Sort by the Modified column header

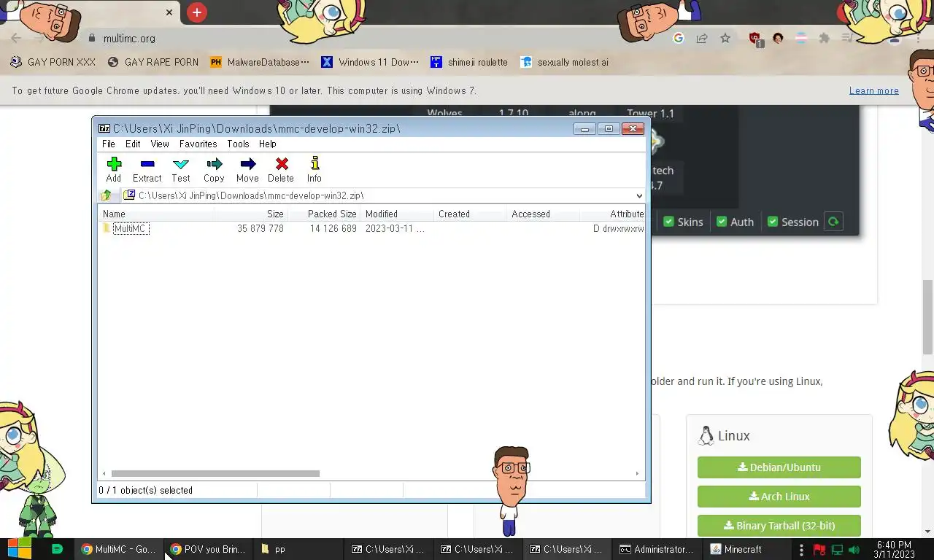[397, 214]
